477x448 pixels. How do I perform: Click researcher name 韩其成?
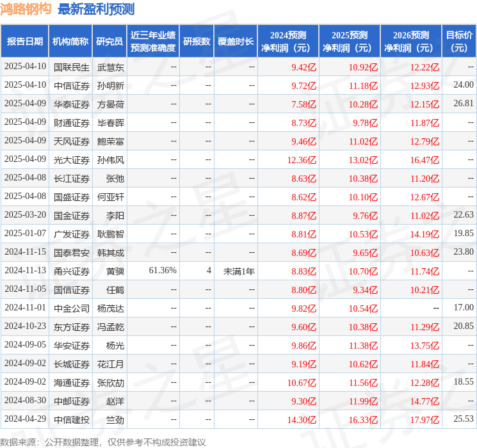click(111, 253)
